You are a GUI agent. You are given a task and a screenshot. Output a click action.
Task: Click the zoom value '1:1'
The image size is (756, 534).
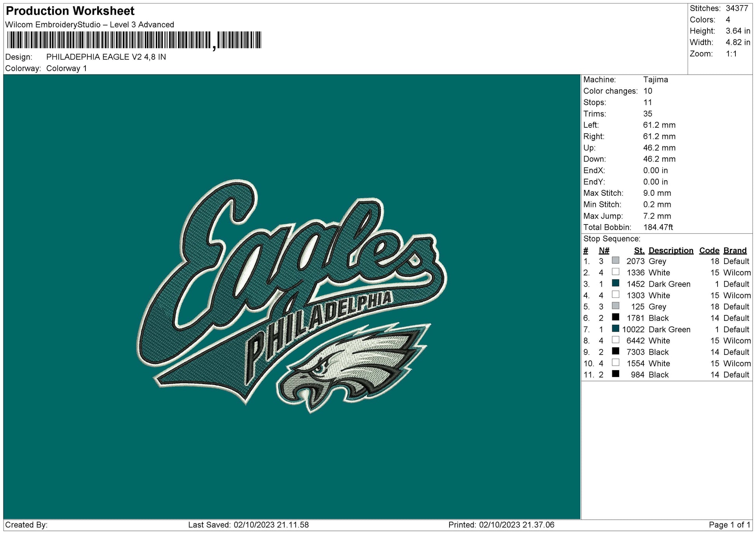pyautogui.click(x=732, y=54)
